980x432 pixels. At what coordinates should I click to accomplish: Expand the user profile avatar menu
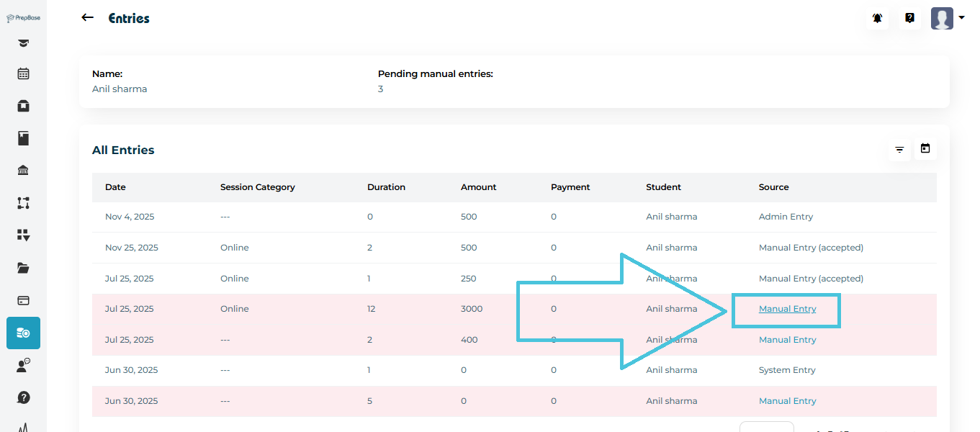tap(947, 19)
